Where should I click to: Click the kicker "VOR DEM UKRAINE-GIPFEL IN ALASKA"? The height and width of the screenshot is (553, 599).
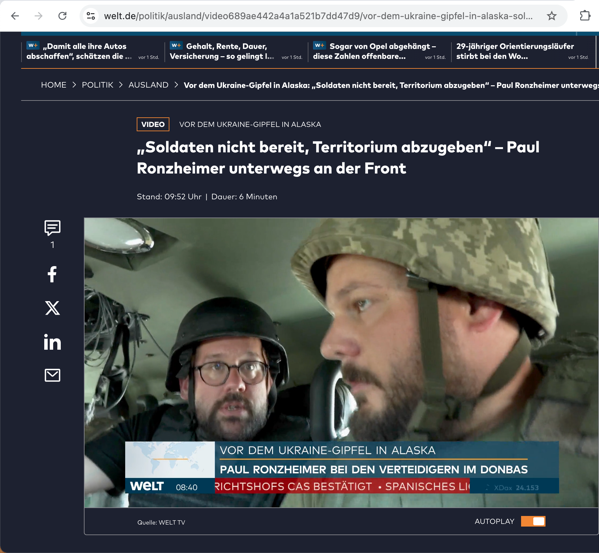pyautogui.click(x=250, y=125)
